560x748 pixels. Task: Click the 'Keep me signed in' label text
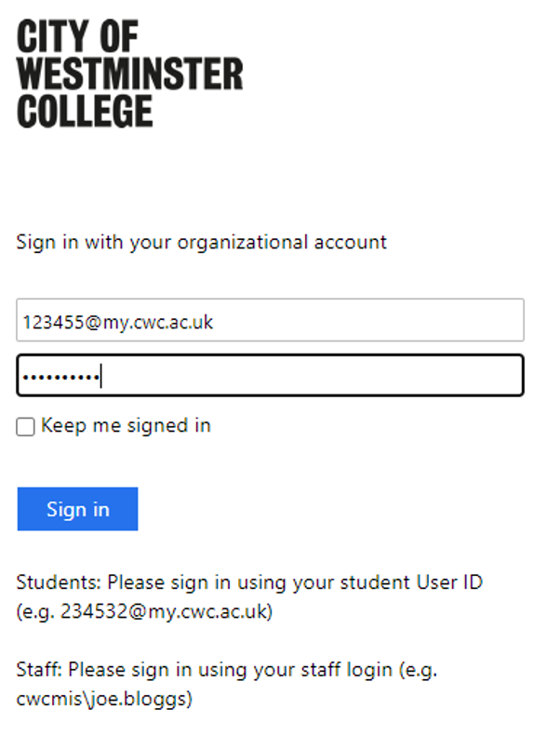pyautogui.click(x=126, y=425)
